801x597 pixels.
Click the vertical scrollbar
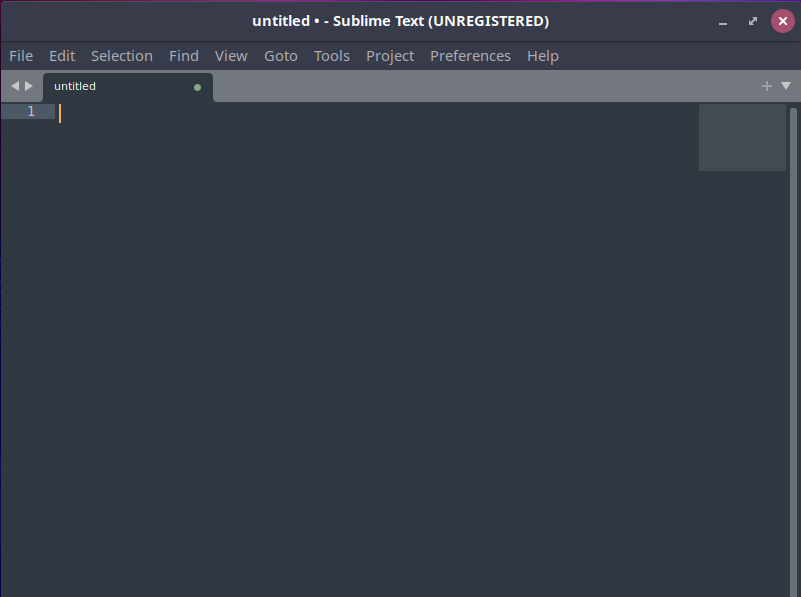click(x=793, y=352)
